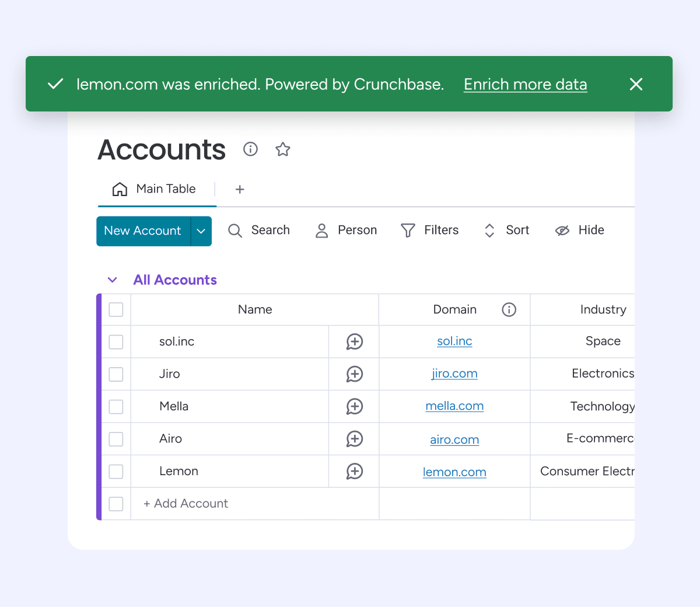Open conversation for the Mella row
This screenshot has width=700, height=607.
point(355,406)
